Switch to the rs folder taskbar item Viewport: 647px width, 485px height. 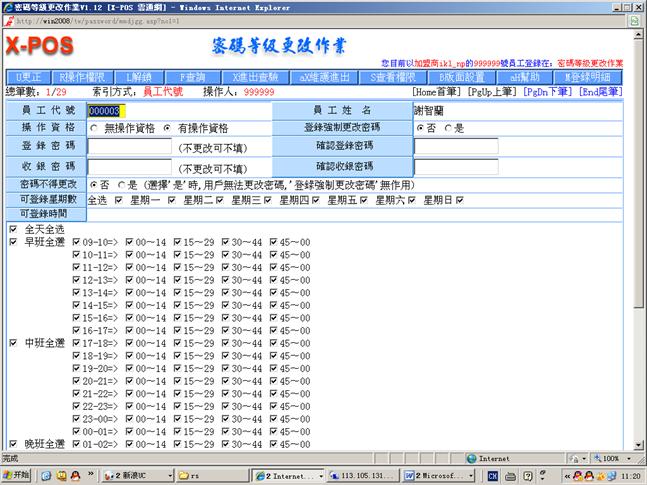click(209, 475)
